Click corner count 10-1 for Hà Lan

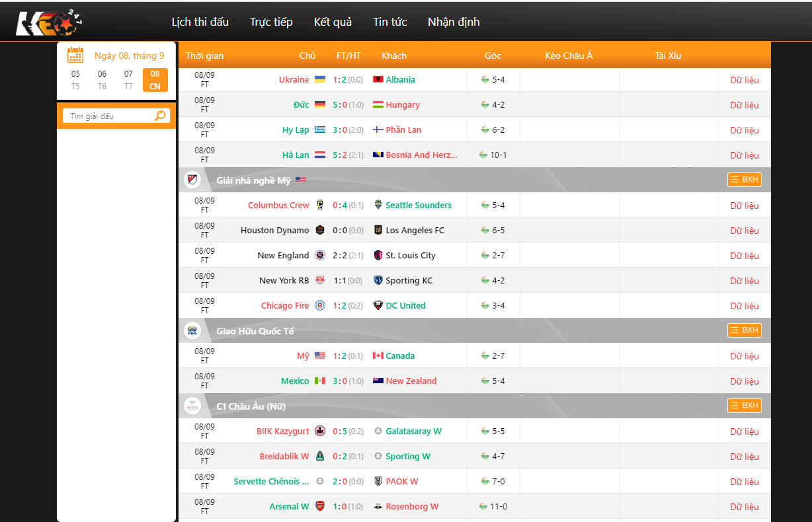[499, 155]
